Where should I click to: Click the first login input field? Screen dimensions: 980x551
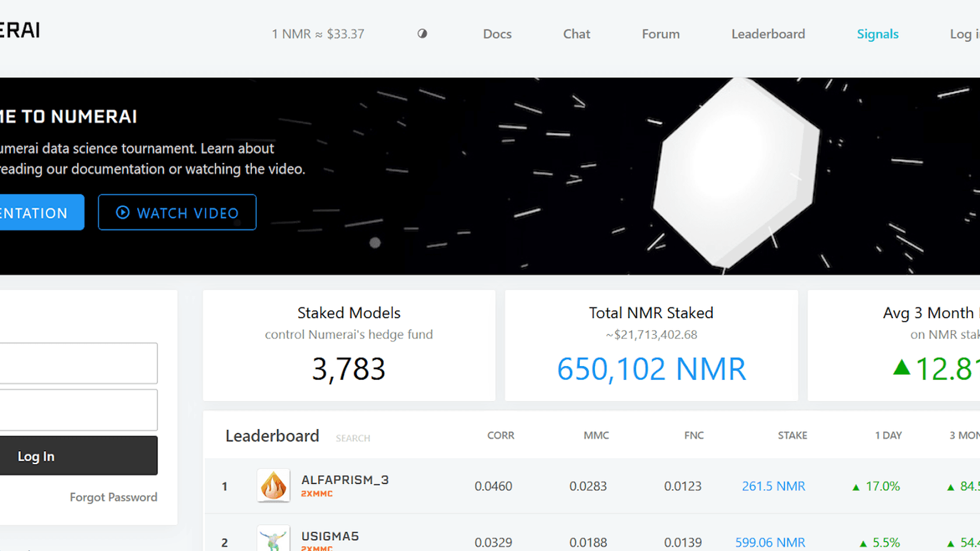point(78,363)
